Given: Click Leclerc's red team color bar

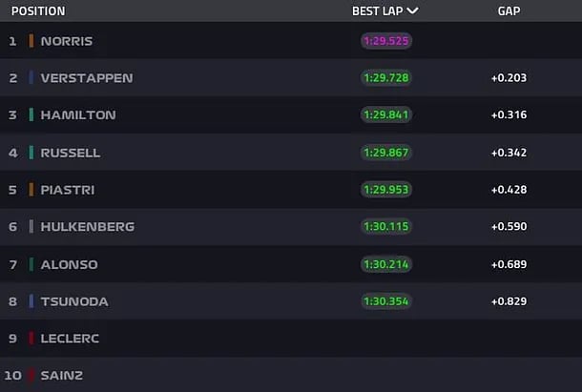Looking at the screenshot, I should [31, 339].
